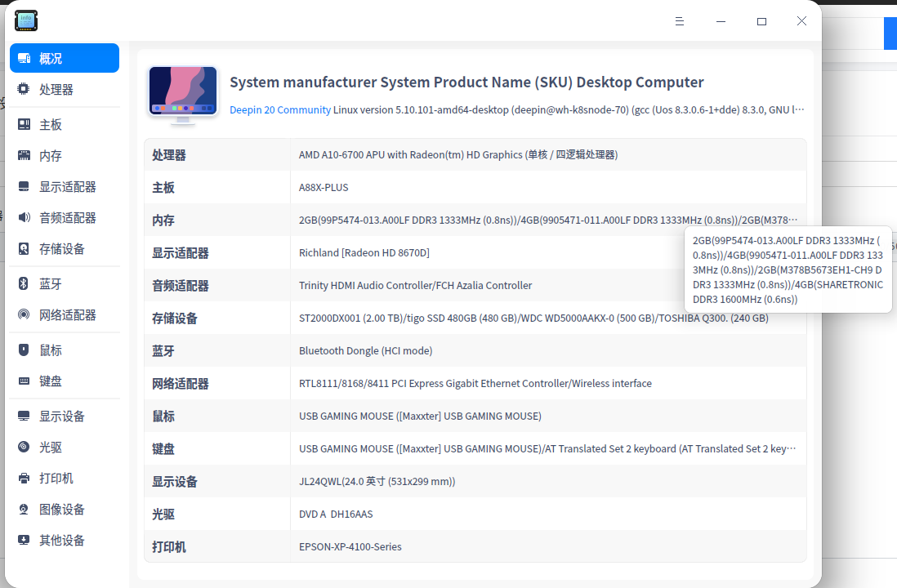The width and height of the screenshot is (897, 588).
Task: Open the 蓝牙 (Bluetooth) device section
Action: 25,283
